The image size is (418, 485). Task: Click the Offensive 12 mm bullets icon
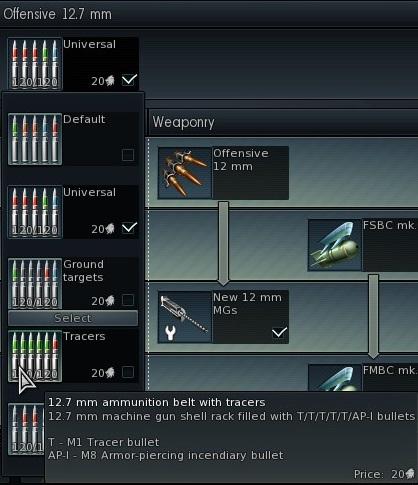[185, 173]
